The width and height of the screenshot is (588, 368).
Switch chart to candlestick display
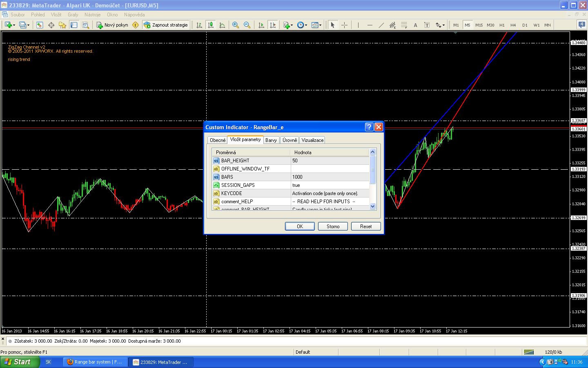(211, 25)
